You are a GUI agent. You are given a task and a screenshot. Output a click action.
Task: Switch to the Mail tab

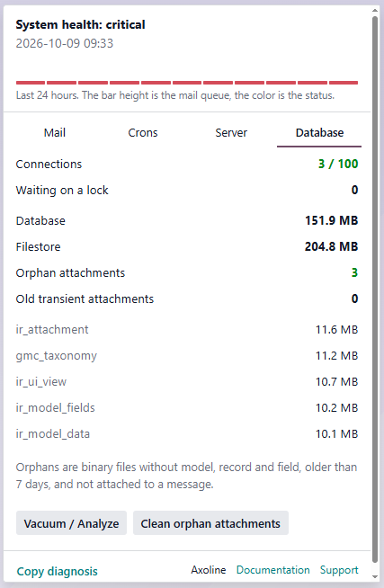(55, 133)
